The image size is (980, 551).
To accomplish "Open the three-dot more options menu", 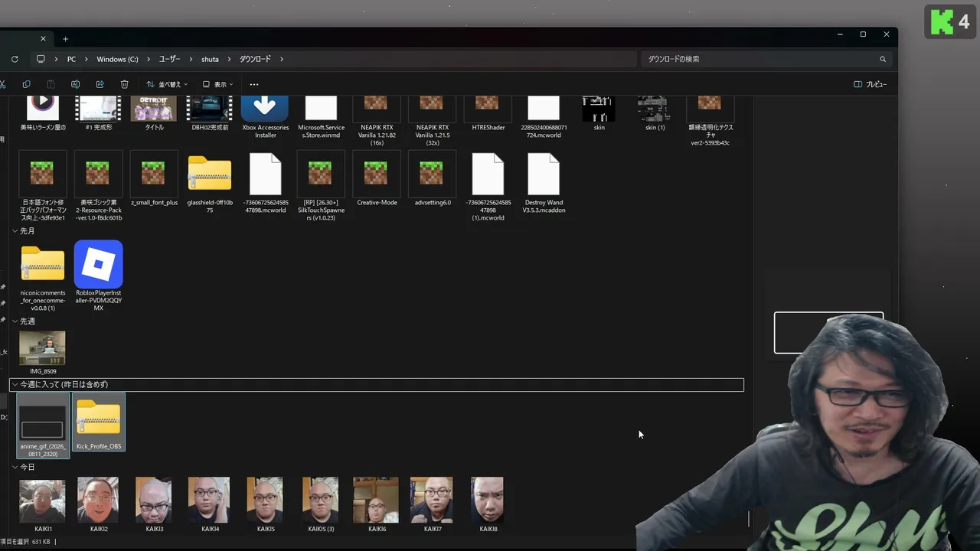I will (x=254, y=84).
